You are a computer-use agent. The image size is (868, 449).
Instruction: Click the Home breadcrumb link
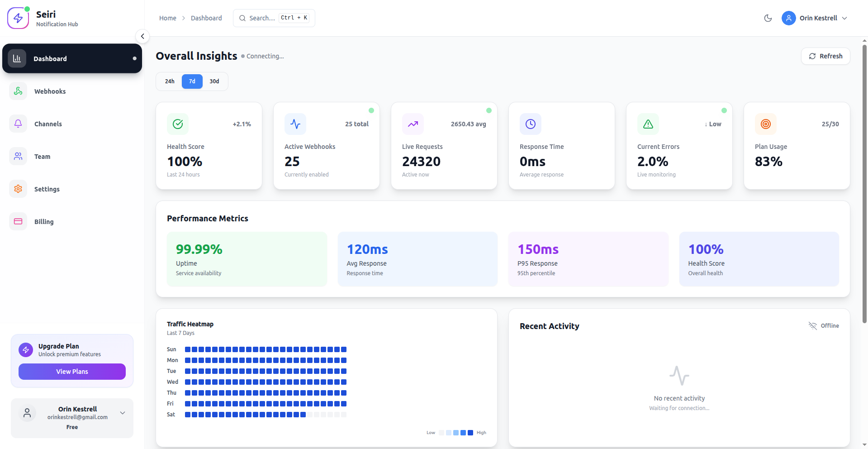[x=167, y=18]
